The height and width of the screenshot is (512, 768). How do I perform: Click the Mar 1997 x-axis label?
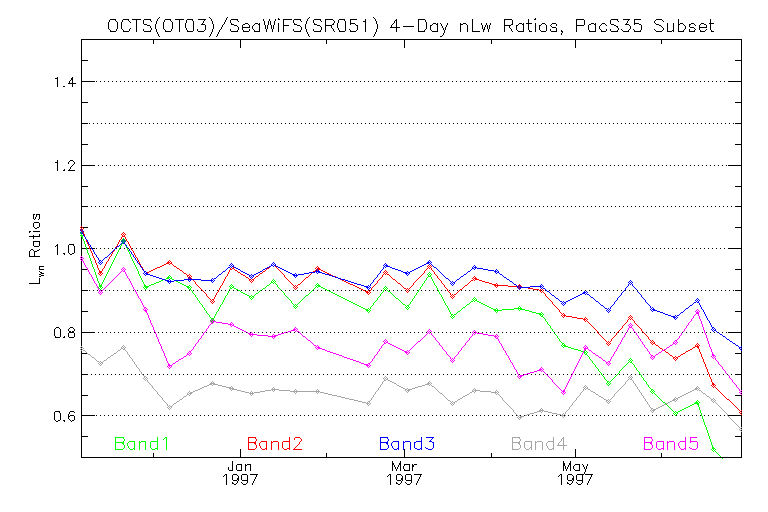point(404,473)
